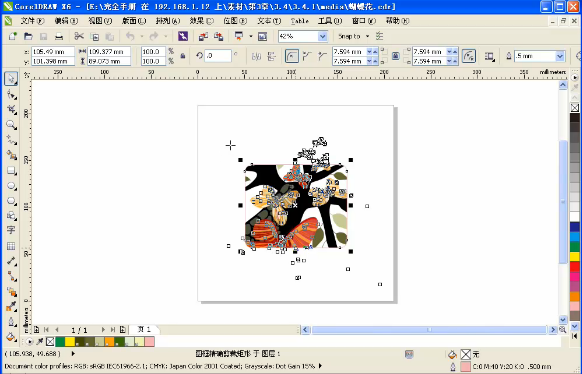
Task: Toggle round corner style button
Action: pyautogui.click(x=292, y=56)
